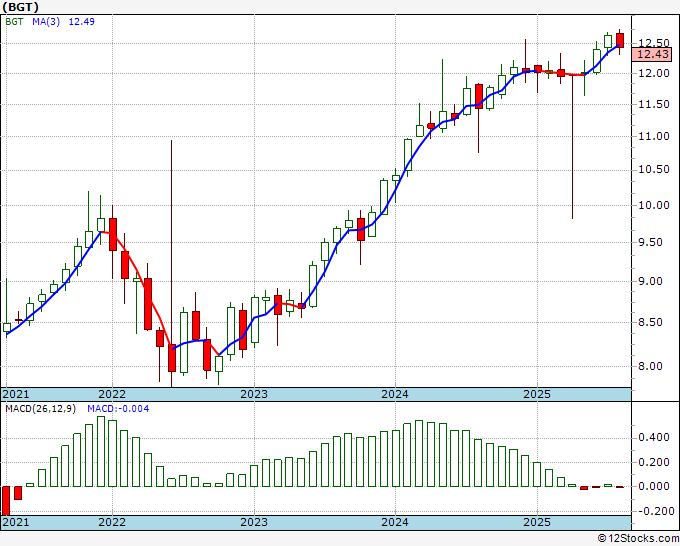
Task: Click the 11.00 price axis label
Action: click(654, 136)
